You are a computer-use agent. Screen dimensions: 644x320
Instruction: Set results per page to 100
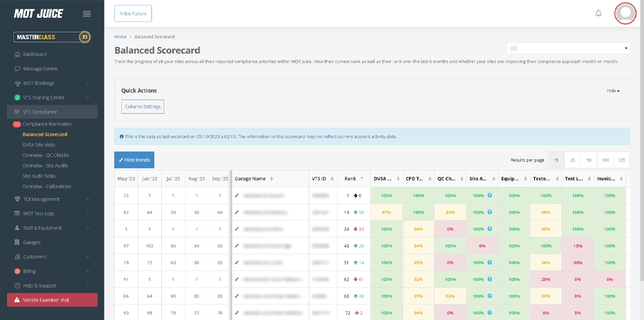point(605,160)
